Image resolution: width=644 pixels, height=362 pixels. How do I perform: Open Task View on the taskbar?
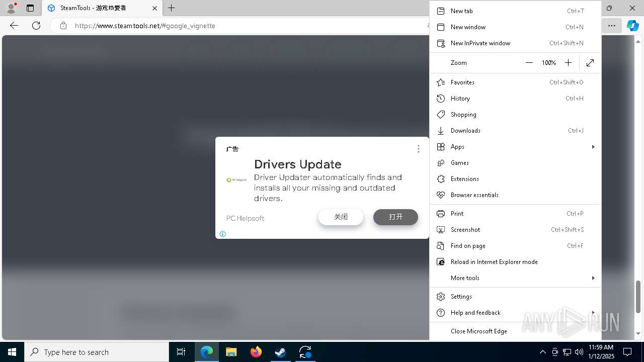181,352
